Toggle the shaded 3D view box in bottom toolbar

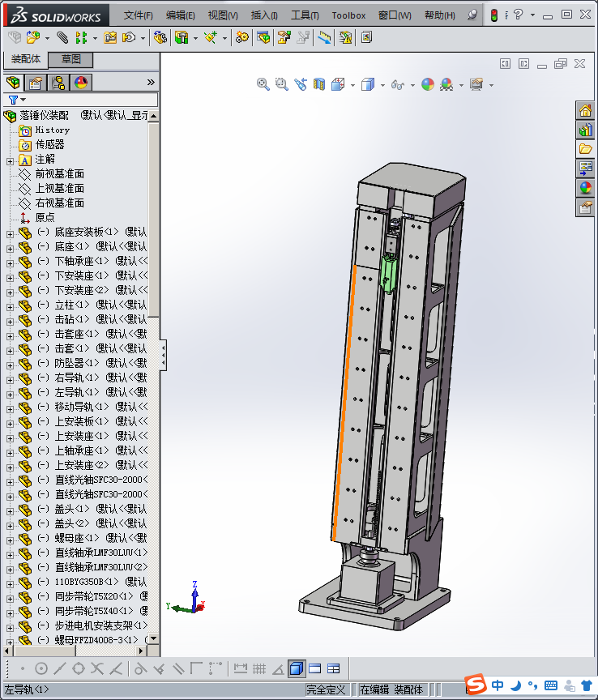[297, 668]
